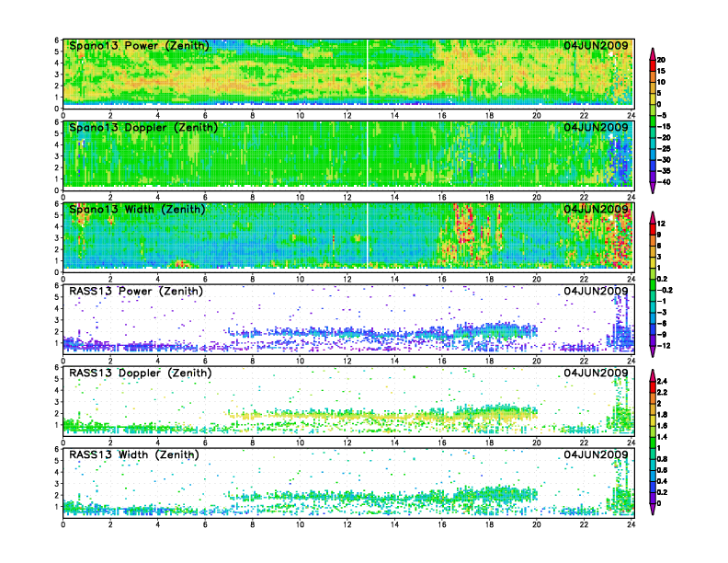This screenshot has height=563, width=728.
Task: Click the 'Spano13 Power (Zenith)' panel title
Action: point(140,46)
